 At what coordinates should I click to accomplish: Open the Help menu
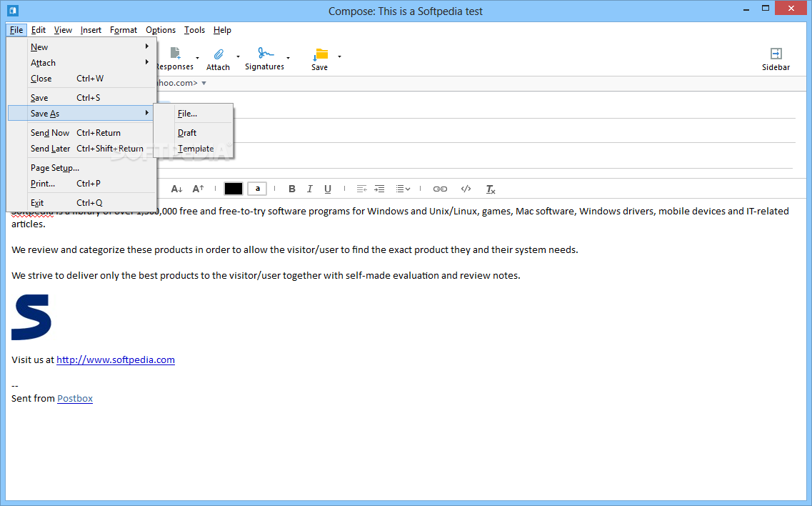(222, 30)
